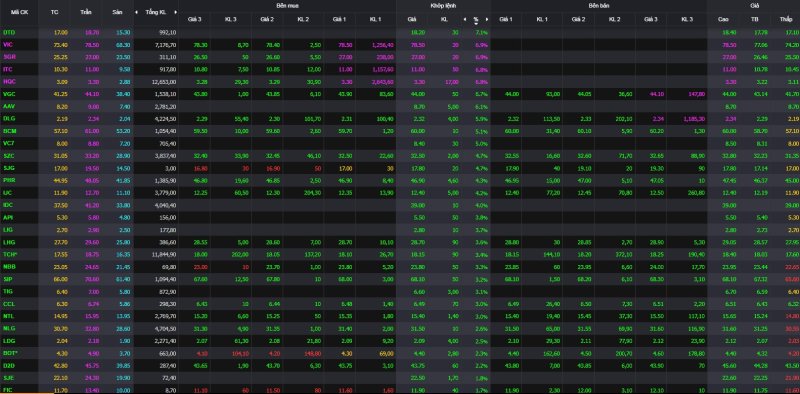Image resolution: width=800 pixels, height=394 pixels.
Task: Open the BCM stock row symbol
Action: (x=9, y=131)
